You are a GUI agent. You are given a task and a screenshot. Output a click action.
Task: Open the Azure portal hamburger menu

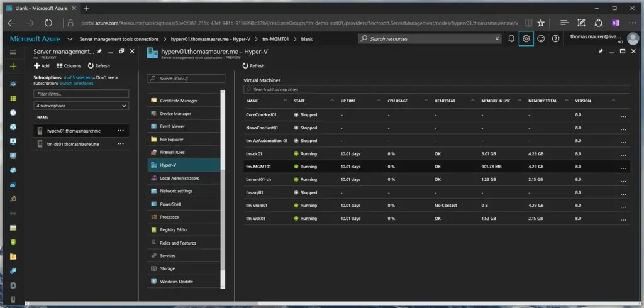pyautogui.click(x=13, y=52)
